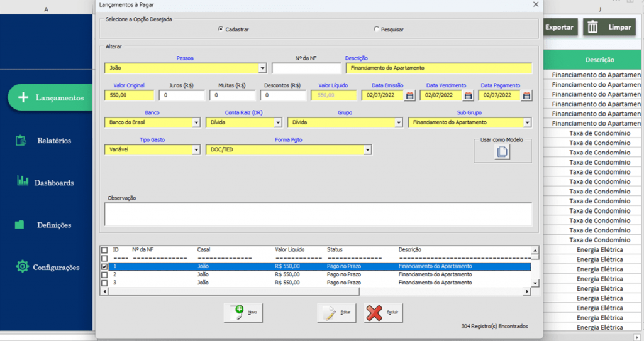Open calendar picker for Data Emissão

(409, 95)
